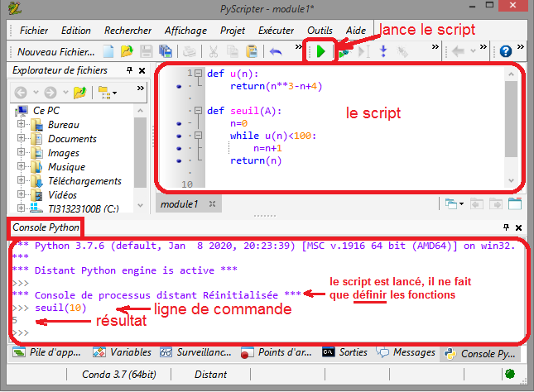Run the script with the green play button
534x392 pixels.
pos(320,51)
